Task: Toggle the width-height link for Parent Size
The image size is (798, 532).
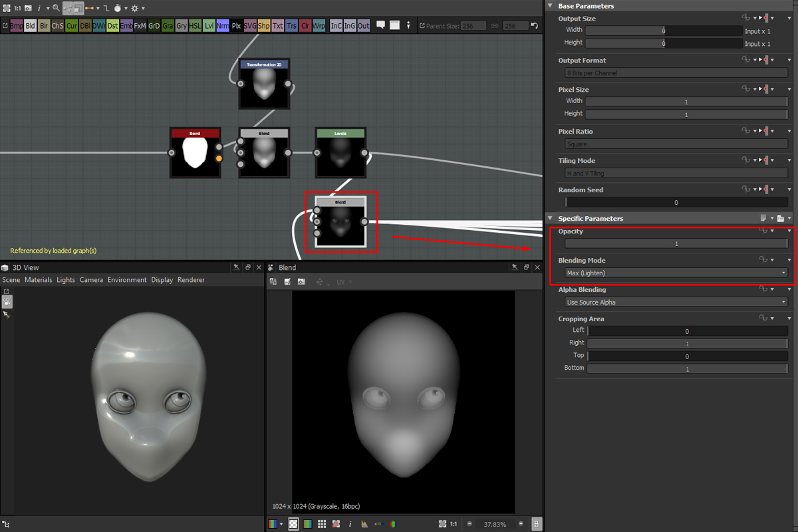Action: pyautogui.click(x=494, y=26)
